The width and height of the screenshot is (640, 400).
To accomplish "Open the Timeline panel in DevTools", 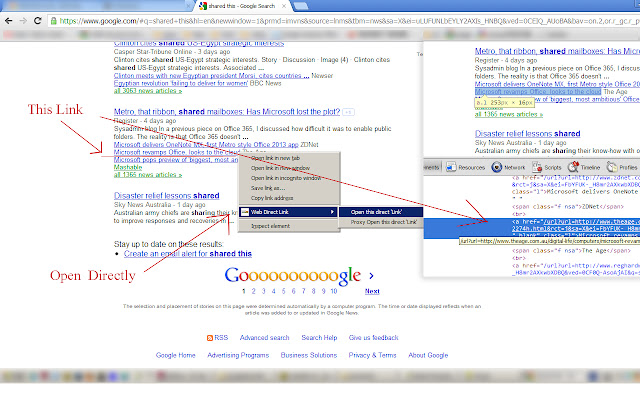I will coord(584,167).
